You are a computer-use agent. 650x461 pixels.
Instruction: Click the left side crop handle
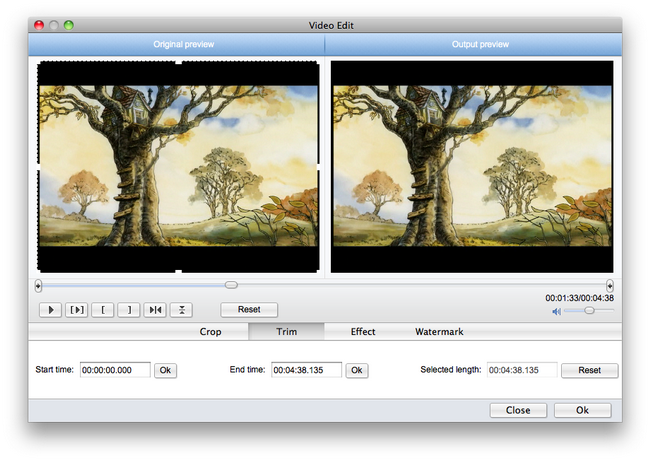39,167
